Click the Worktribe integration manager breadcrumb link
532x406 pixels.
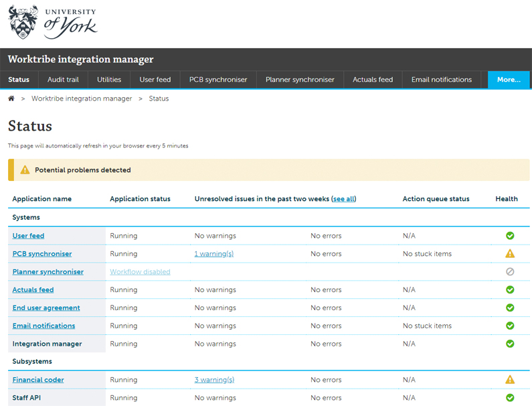coord(82,98)
